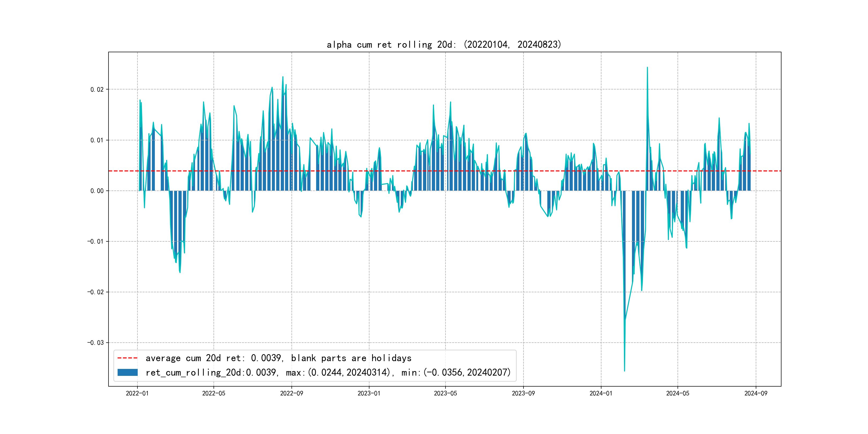868x434 pixels.
Task: Click the -0.03 y-axis tick label
Action: point(95,343)
